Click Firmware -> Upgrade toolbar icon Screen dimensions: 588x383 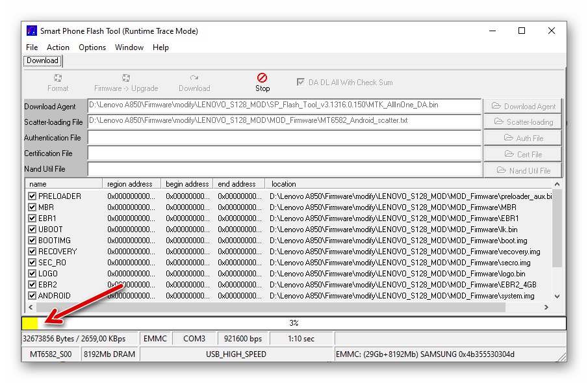pos(126,78)
